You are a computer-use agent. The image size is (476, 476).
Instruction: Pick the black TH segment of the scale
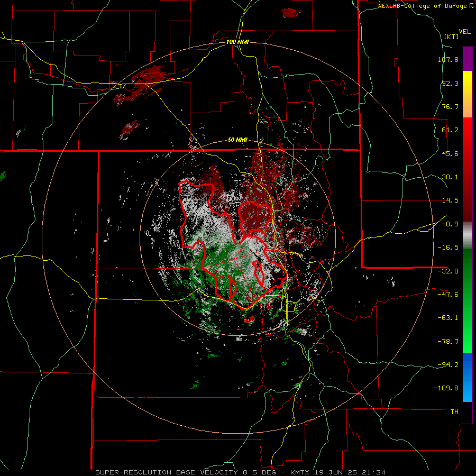click(467, 413)
